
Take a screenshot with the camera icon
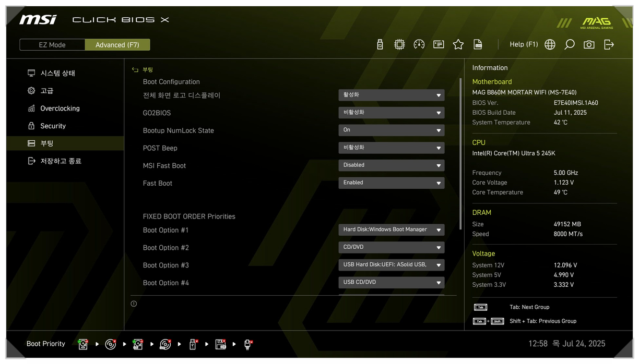tap(589, 45)
